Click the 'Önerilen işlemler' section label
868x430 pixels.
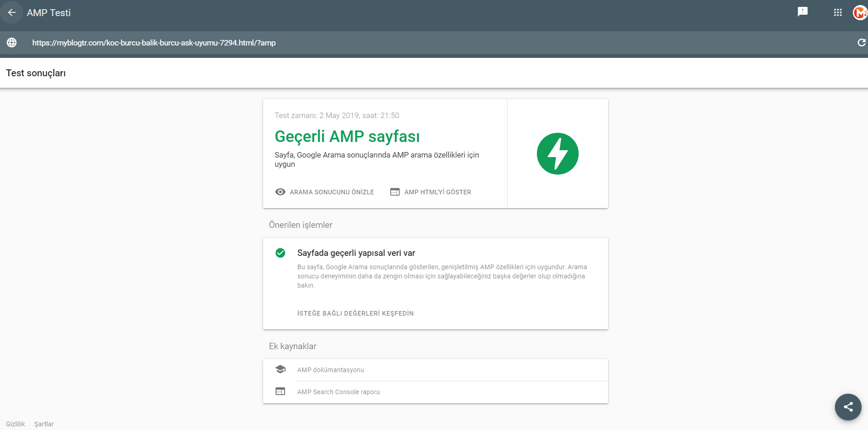point(300,225)
